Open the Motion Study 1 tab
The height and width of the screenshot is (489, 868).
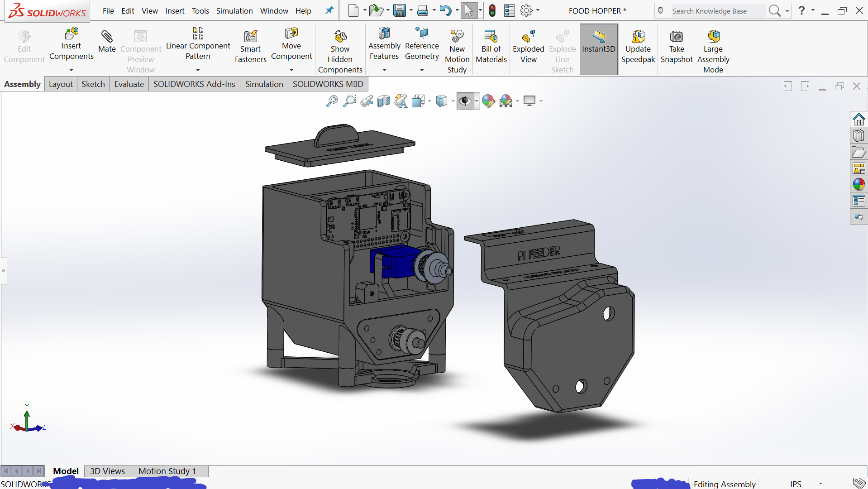point(167,471)
